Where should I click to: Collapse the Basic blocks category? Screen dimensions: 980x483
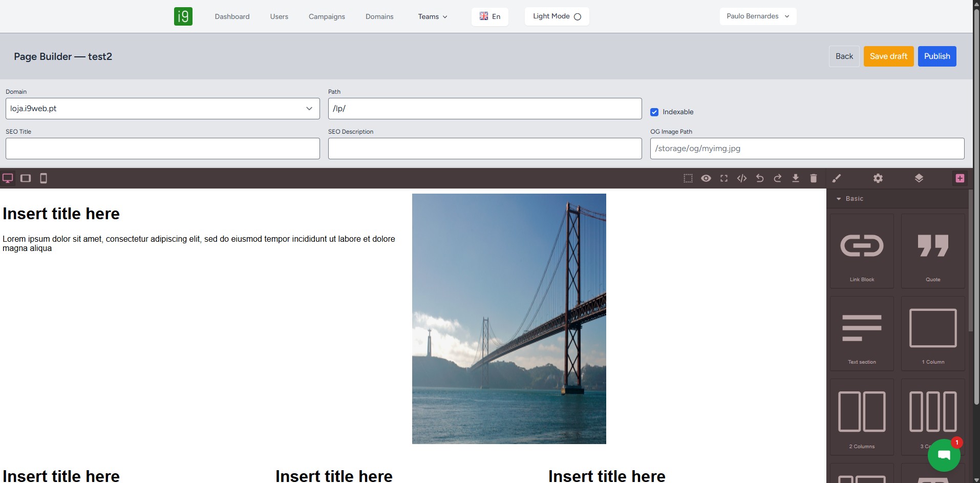coord(849,199)
